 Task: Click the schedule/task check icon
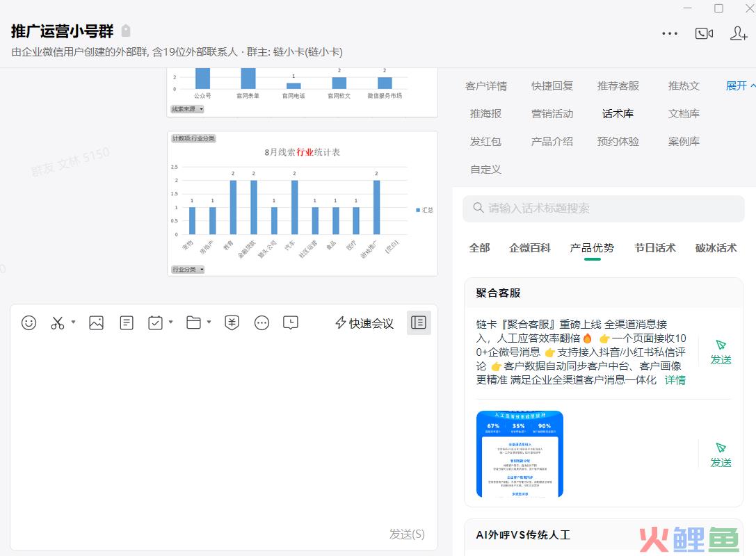[155, 322]
